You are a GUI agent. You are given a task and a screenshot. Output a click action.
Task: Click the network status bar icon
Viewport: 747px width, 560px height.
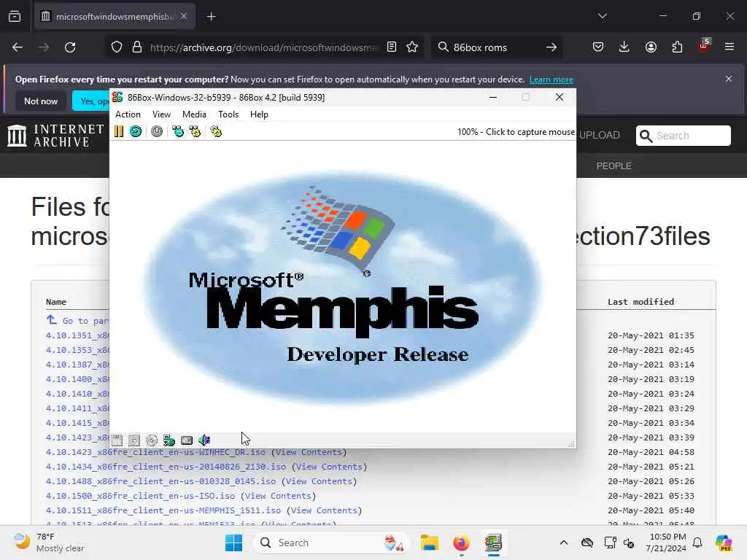point(169,440)
